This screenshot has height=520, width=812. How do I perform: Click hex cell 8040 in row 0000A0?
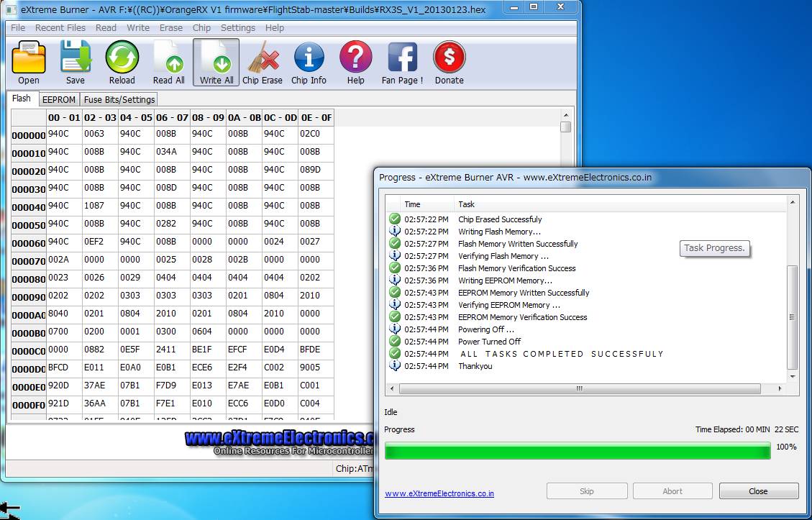64,314
